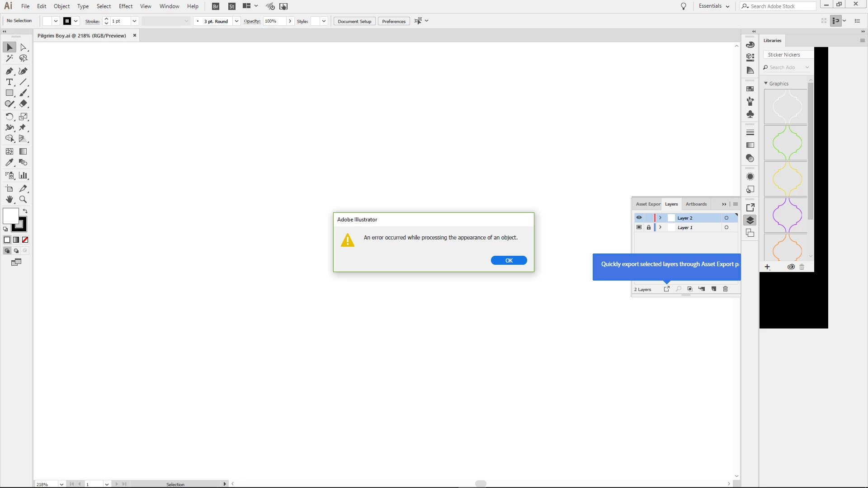The width and height of the screenshot is (868, 488).
Task: Select the Hand tool
Action: point(9,199)
